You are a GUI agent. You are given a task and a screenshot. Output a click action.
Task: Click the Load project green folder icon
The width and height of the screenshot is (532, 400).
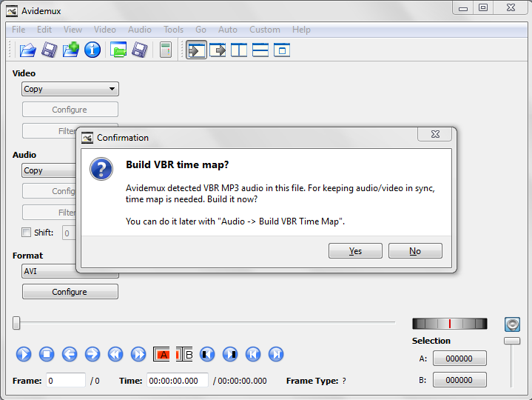tap(118, 50)
